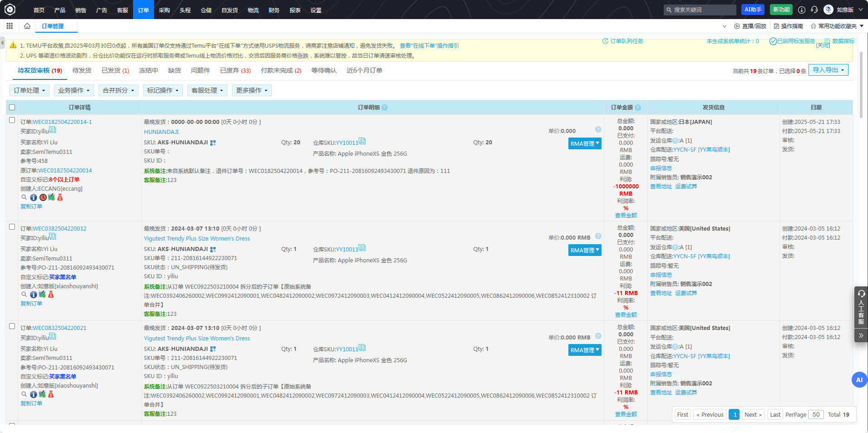The width and height of the screenshot is (868, 433).
Task: Open the 导入导出 dropdown
Action: tap(828, 70)
